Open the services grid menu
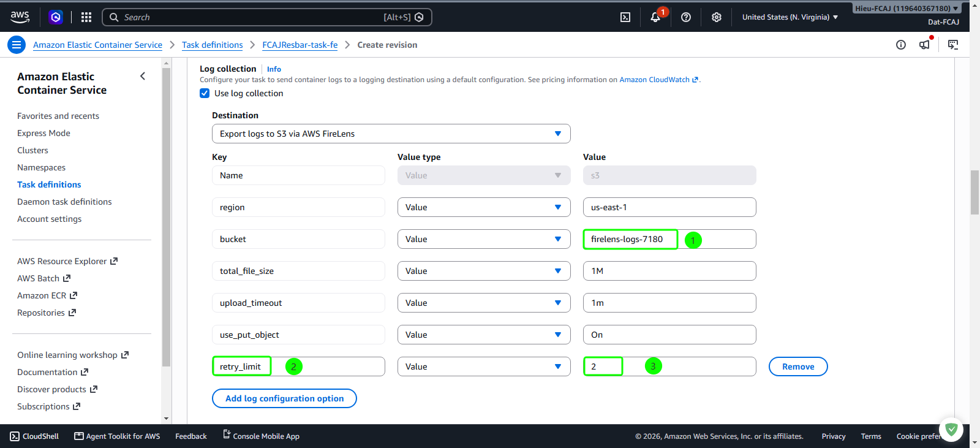Screen dimensions: 980x448 click(x=86, y=17)
